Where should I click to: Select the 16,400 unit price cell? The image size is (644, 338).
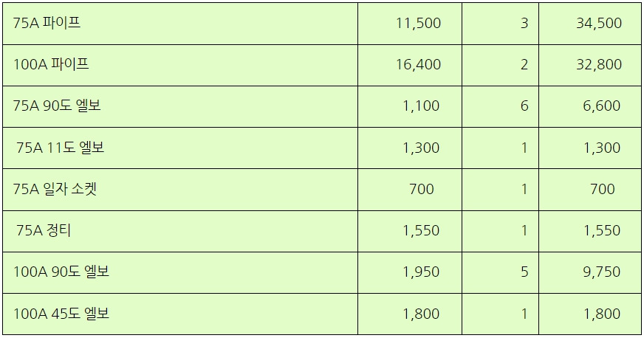[x=410, y=65]
